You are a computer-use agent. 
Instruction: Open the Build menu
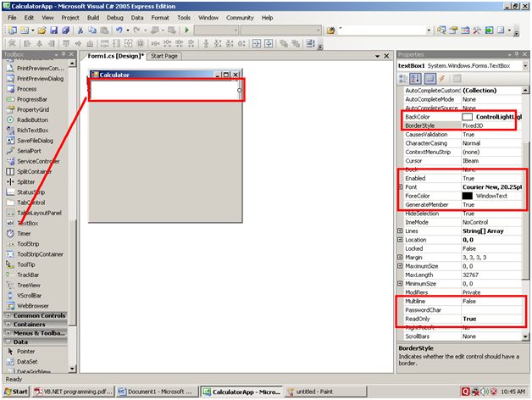coord(93,18)
